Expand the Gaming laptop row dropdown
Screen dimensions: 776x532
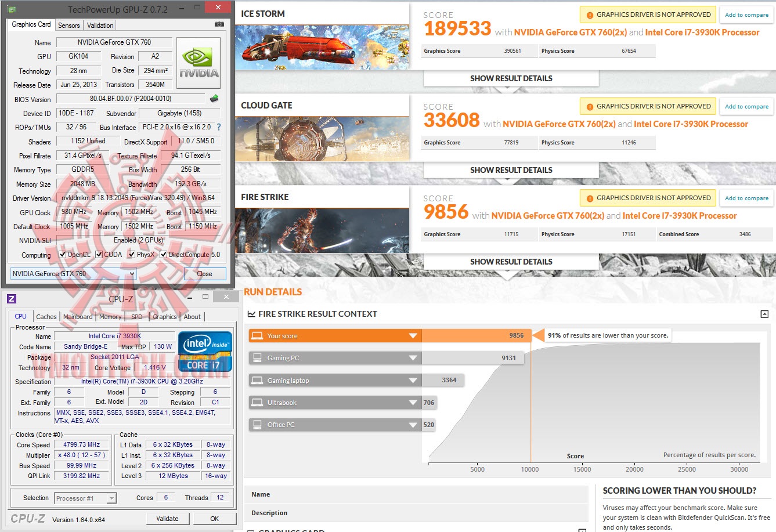point(413,381)
